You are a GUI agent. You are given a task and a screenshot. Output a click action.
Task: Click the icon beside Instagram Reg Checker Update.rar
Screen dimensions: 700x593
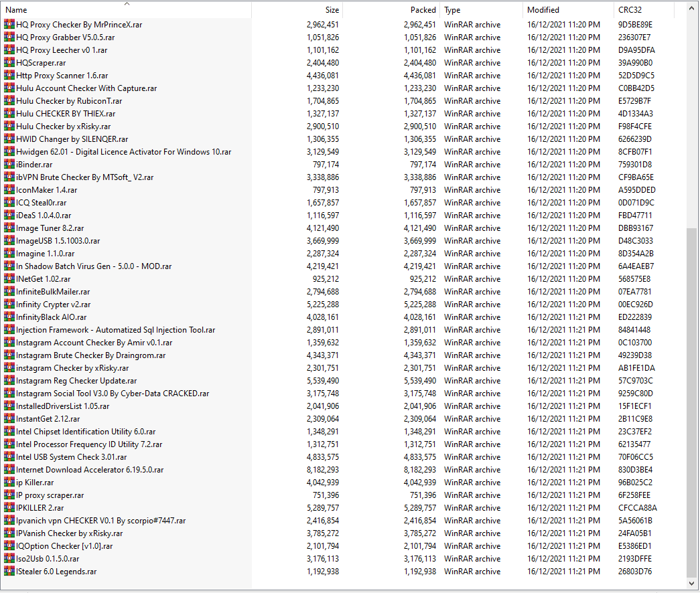(9, 381)
